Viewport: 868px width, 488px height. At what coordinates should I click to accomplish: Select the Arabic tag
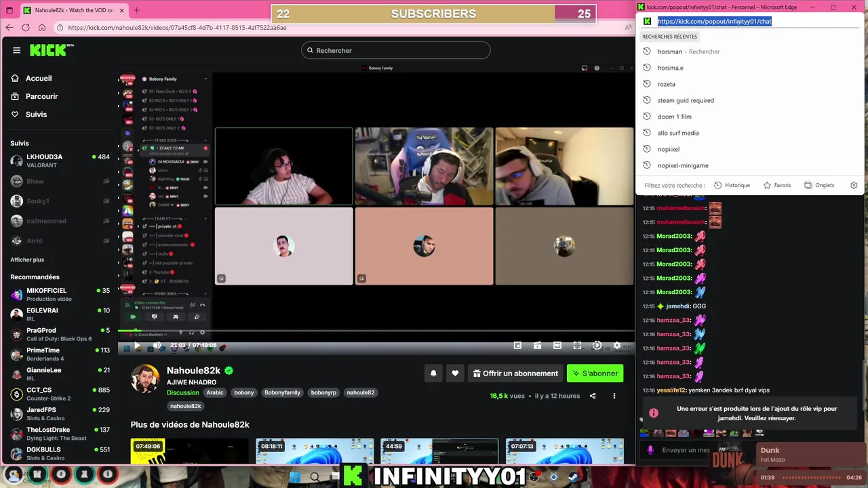(x=215, y=392)
